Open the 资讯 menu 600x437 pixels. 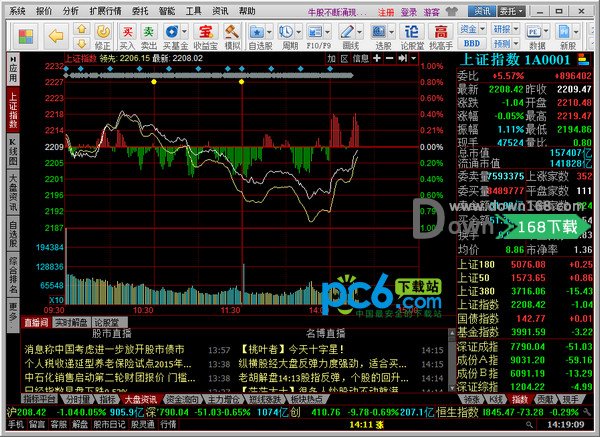220,11
